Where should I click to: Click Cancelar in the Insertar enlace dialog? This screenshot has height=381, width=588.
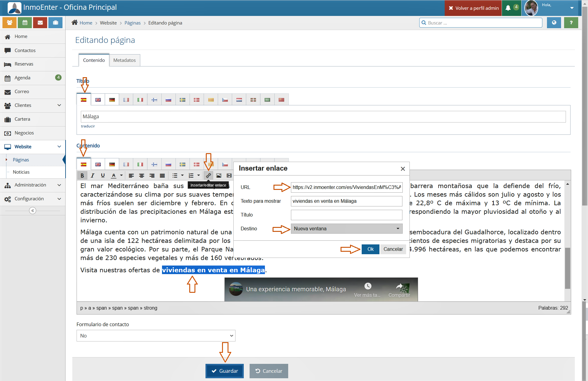(393, 249)
